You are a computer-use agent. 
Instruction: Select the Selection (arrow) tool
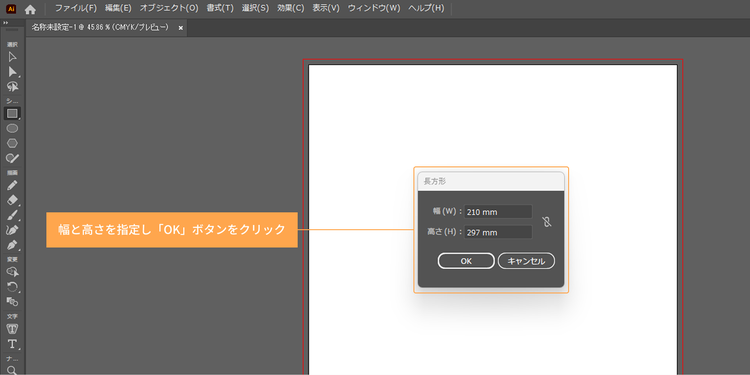[x=12, y=57]
